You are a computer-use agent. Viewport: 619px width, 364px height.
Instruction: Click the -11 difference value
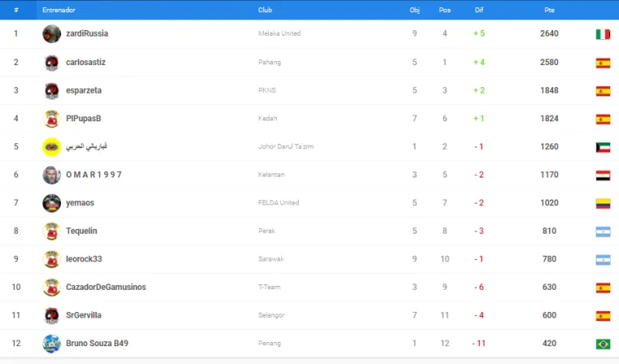pyautogui.click(x=479, y=344)
